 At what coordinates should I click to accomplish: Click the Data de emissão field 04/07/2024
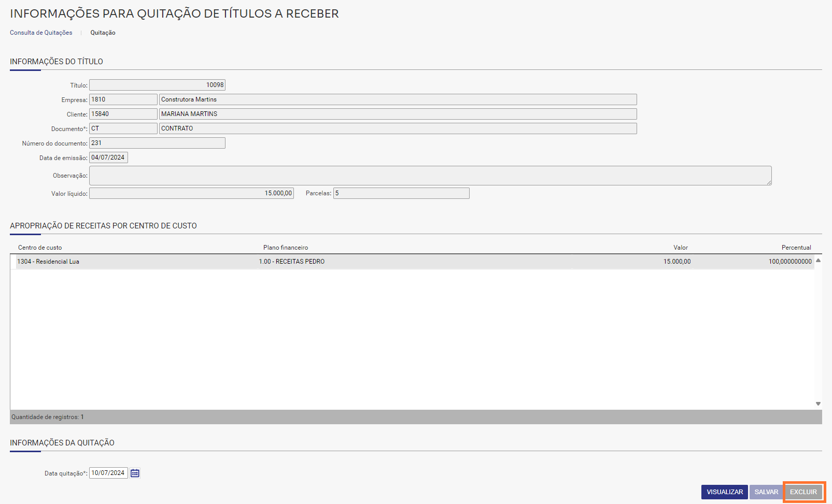[x=108, y=157]
